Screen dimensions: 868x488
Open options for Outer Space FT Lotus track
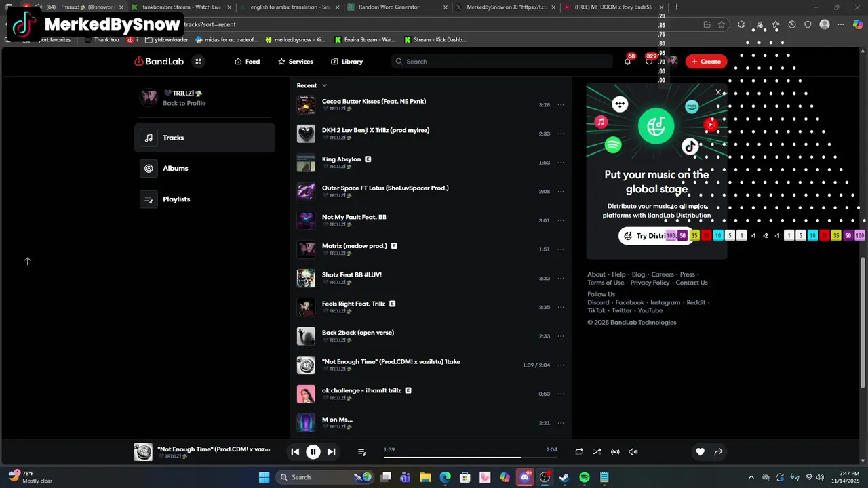(561, 192)
